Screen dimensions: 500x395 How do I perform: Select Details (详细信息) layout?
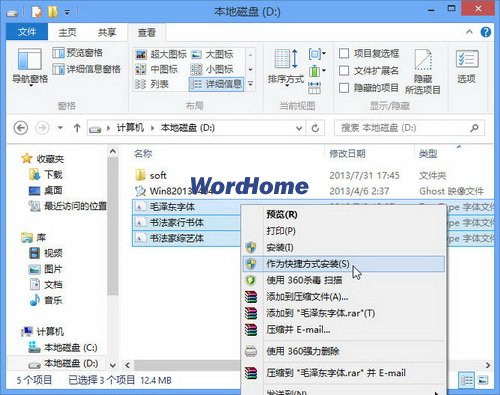coord(216,84)
